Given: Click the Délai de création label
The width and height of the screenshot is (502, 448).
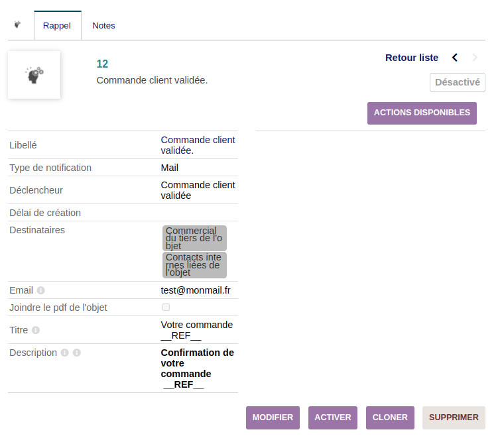Looking at the screenshot, I should point(45,213).
